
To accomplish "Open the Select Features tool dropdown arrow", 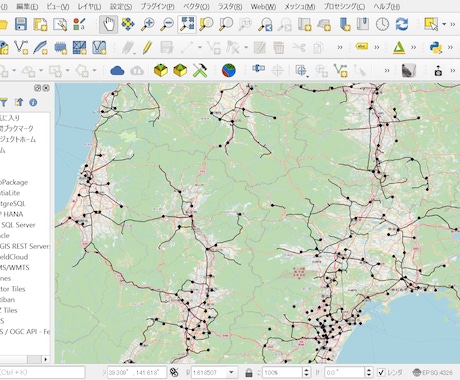I will click(x=444, y=24).
